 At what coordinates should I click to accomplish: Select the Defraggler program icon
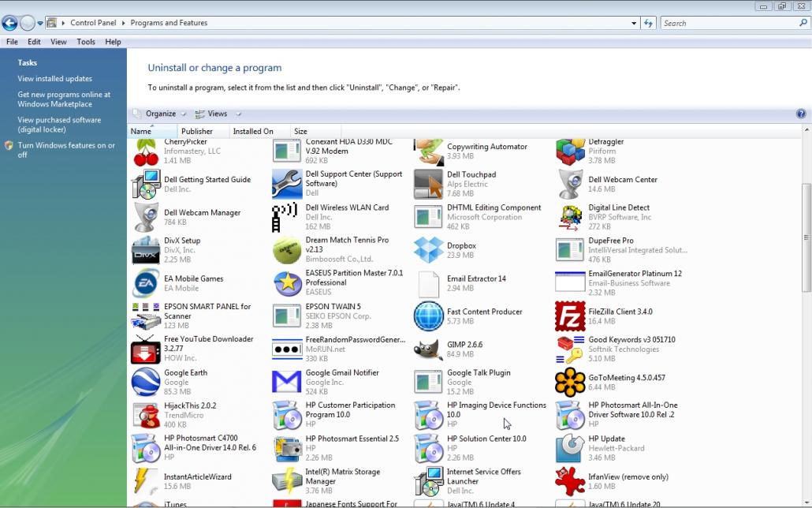click(570, 152)
